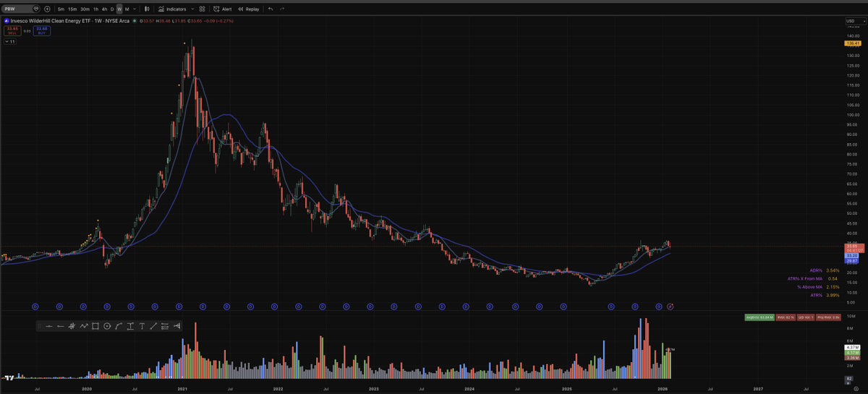
Task: Click the ATR% X From MA stat
Action: [x=812, y=278]
